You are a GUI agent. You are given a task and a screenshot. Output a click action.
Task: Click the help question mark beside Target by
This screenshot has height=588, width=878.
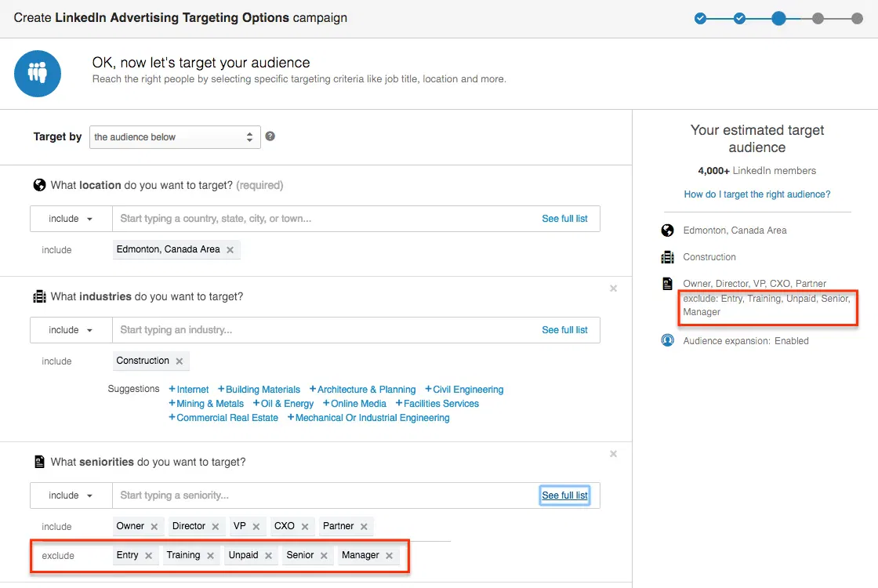point(270,136)
